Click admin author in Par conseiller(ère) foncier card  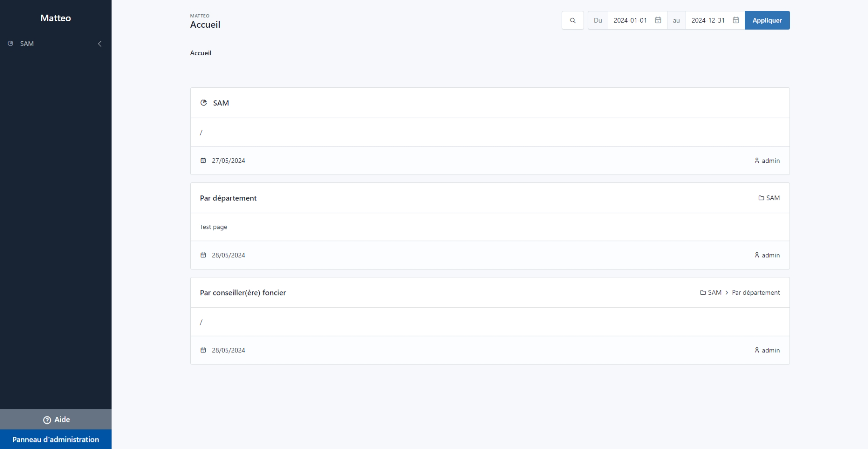pos(771,350)
